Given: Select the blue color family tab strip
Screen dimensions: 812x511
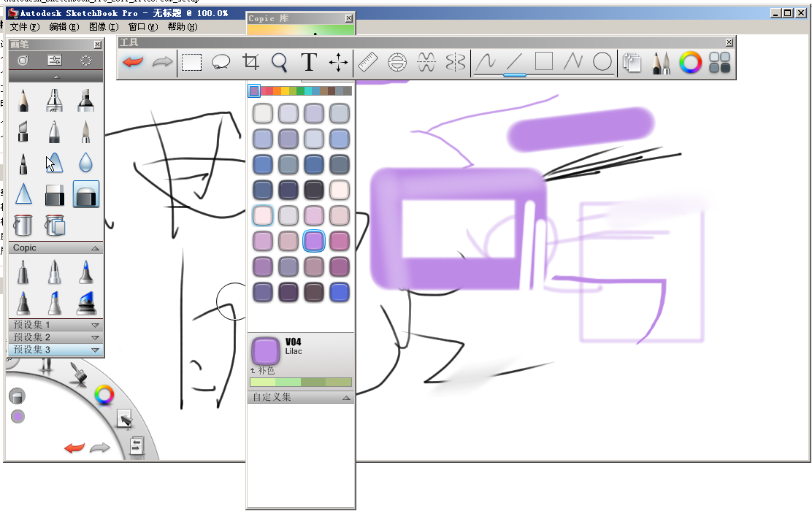Looking at the screenshot, I should tap(315, 91).
